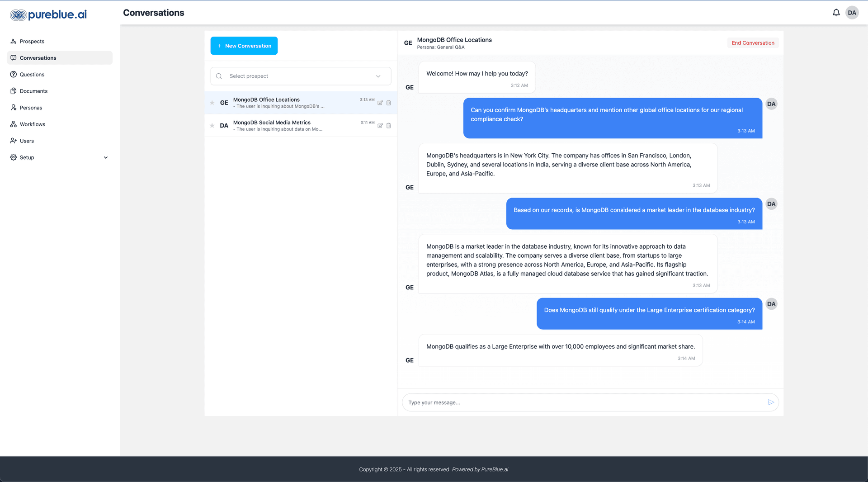Viewport: 868px width, 482px height.
Task: Star the MongoDB Office Locations conversation
Action: coord(212,103)
